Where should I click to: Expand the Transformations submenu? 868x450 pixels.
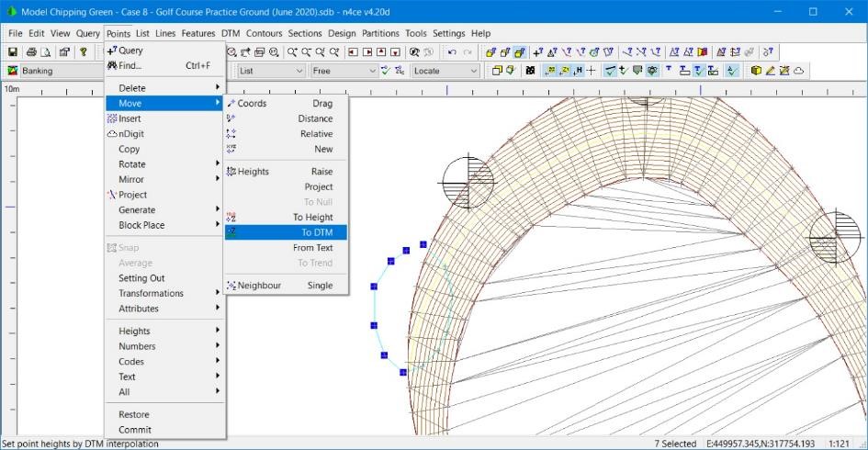click(x=165, y=293)
